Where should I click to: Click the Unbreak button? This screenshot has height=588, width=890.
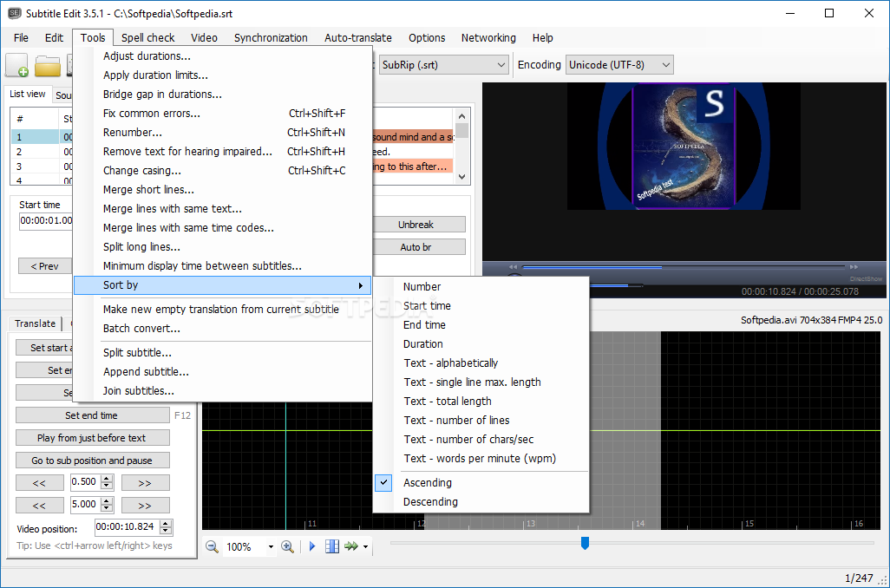[418, 225]
